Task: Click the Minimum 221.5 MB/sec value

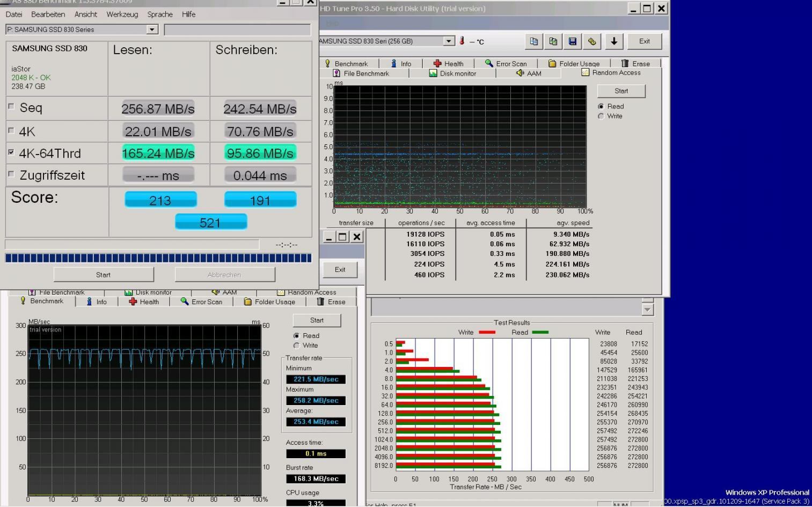Action: [x=316, y=379]
